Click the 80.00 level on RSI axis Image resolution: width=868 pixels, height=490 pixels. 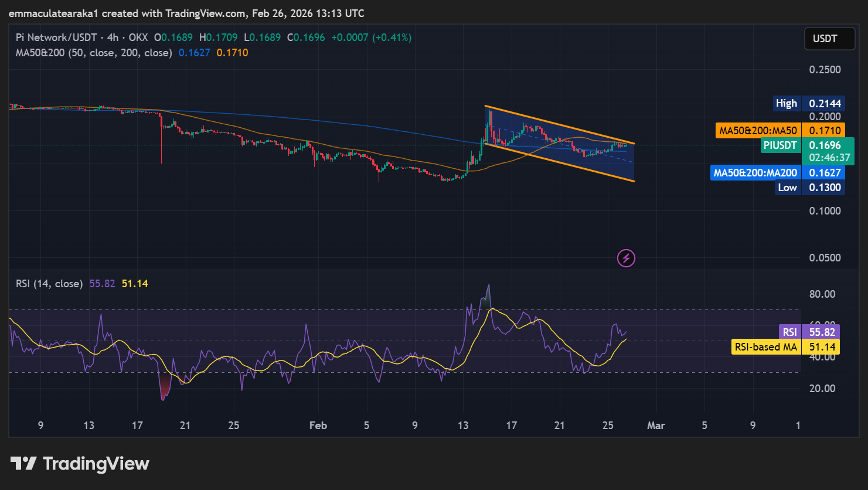pos(822,294)
